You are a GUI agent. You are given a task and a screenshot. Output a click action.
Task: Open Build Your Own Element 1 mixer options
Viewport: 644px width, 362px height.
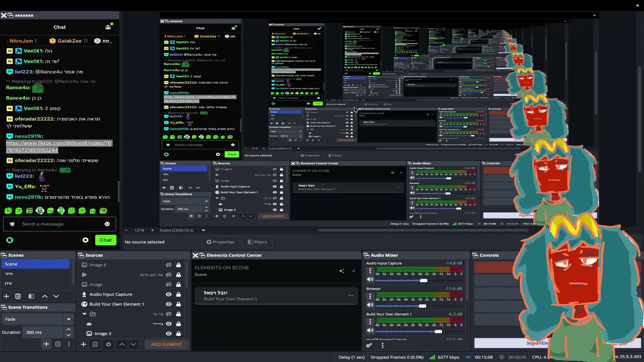pyautogui.click(x=370, y=322)
